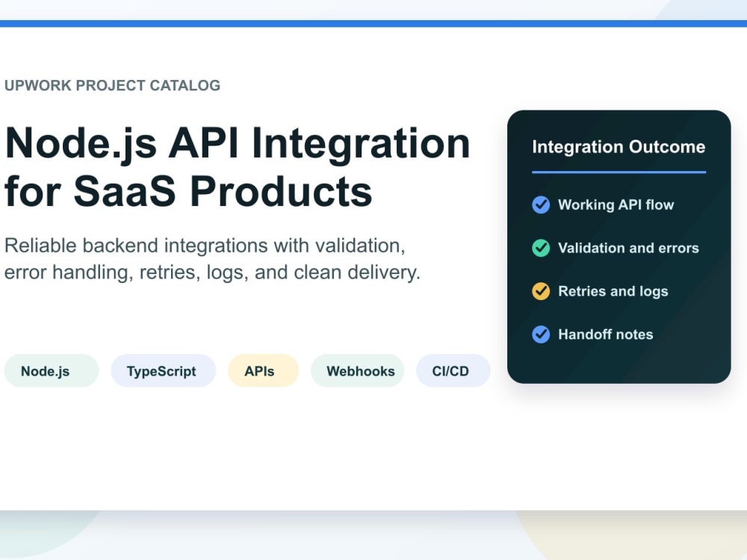Click the UPWORK PROJECT CATALOG label
This screenshot has height=560, width=747.
pyautogui.click(x=113, y=86)
